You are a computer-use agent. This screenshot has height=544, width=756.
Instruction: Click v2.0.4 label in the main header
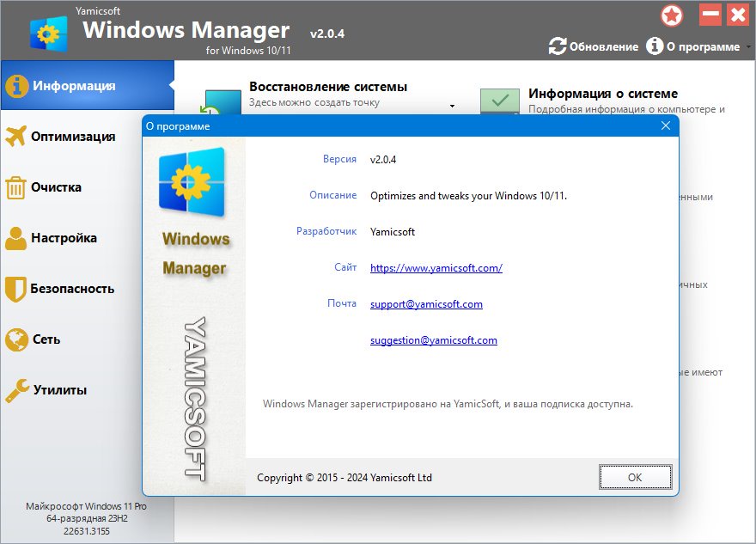point(327,34)
